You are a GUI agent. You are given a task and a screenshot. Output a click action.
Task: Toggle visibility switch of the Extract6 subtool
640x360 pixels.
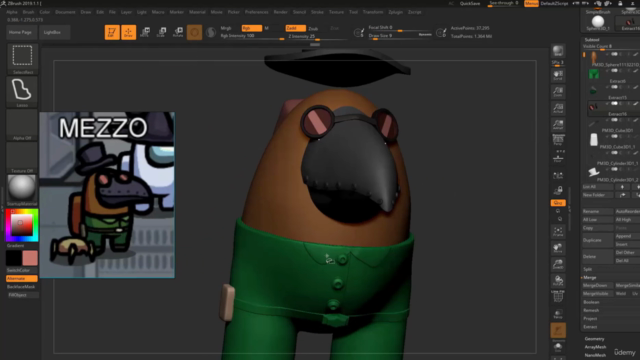pos(614,71)
